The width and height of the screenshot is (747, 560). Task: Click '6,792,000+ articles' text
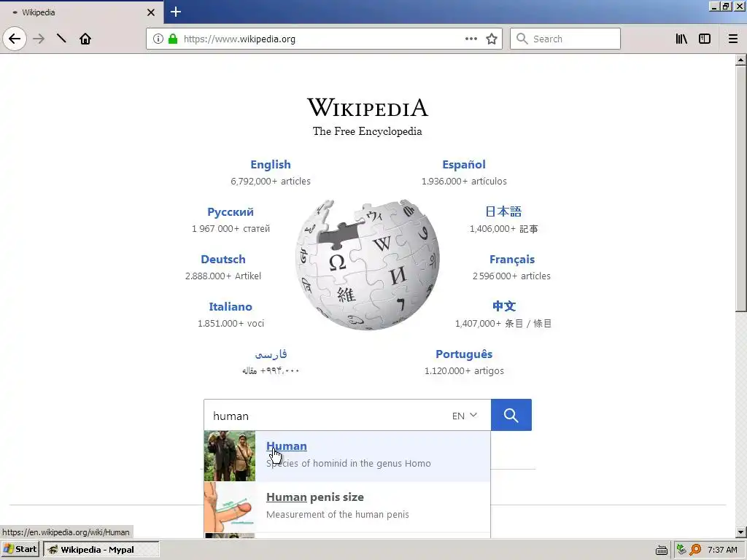271,181
